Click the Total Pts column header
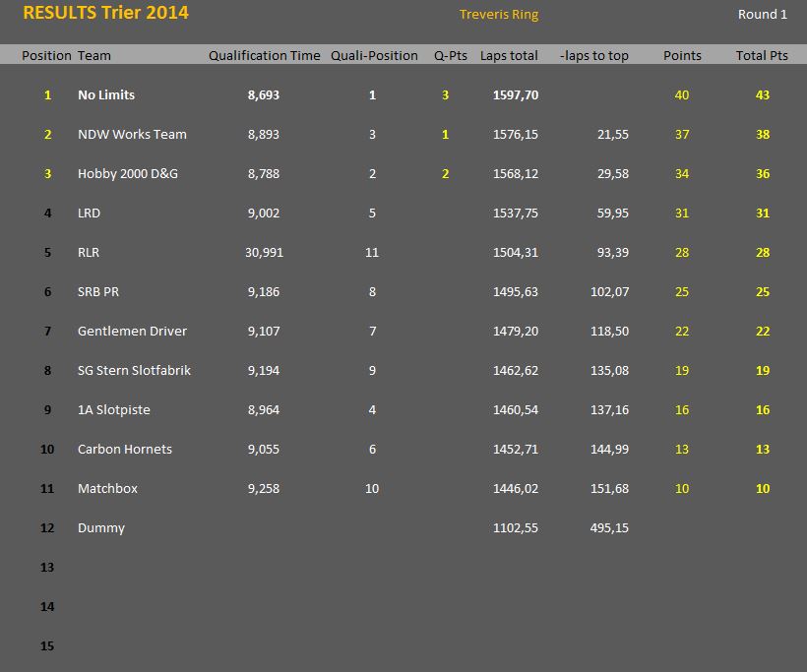The image size is (807, 672). (762, 55)
